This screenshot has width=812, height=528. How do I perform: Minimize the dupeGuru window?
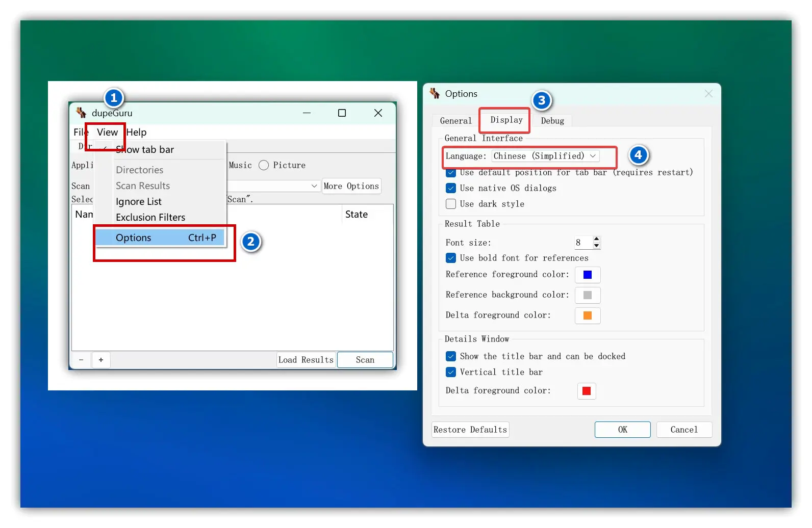coord(307,113)
